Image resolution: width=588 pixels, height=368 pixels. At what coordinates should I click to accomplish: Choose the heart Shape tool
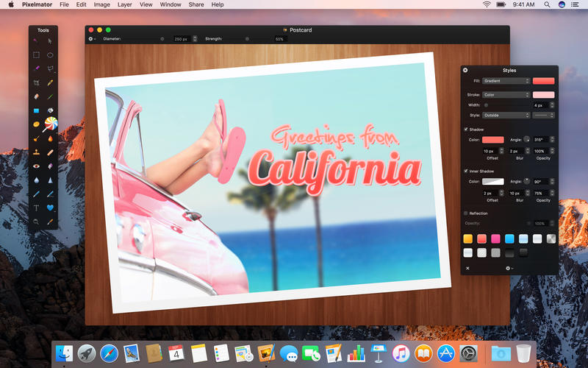[50, 208]
